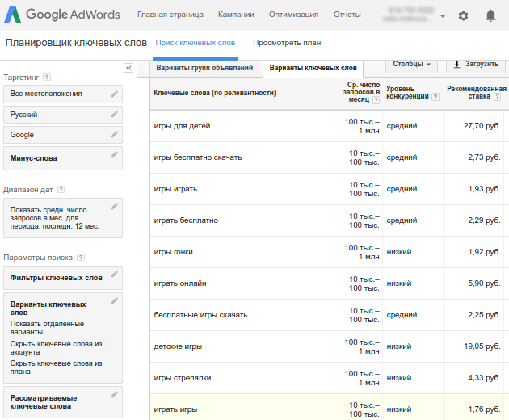The image size is (509, 420).
Task: Select 'Варианты ключевых слов' tab
Action: (313, 68)
